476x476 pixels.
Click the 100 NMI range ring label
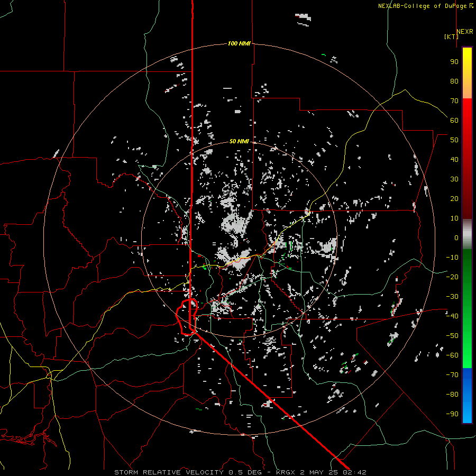(x=239, y=44)
